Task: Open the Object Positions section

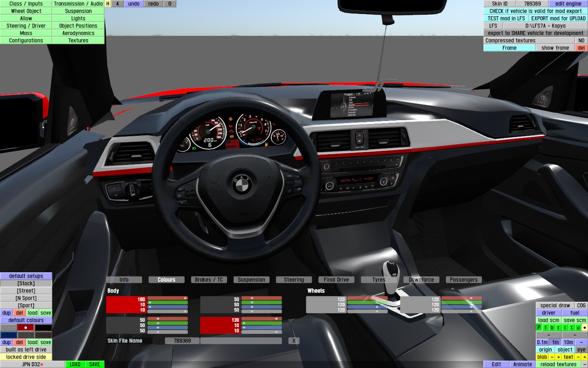Action: 78,26
